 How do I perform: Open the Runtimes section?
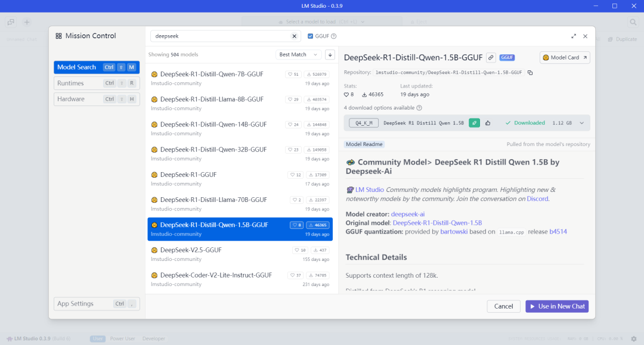97,83
